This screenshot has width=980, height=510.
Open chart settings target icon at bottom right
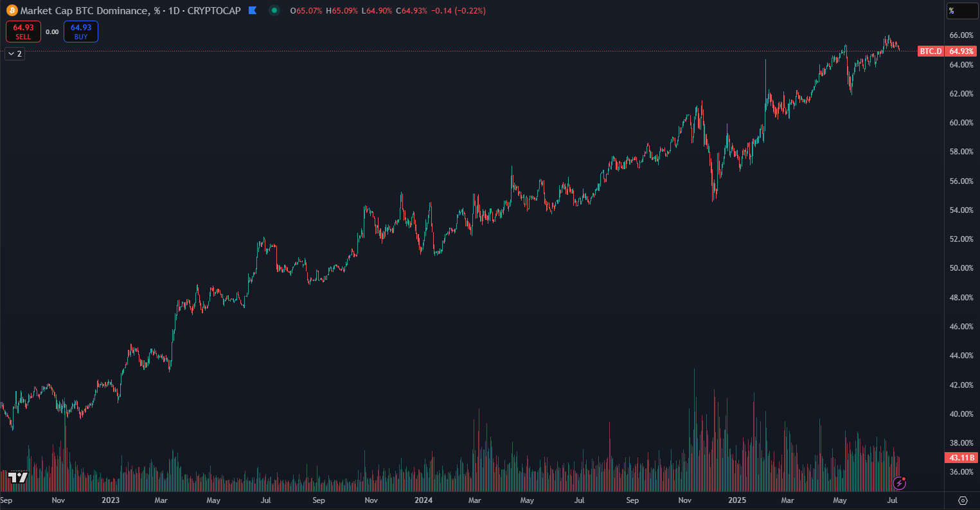click(963, 500)
